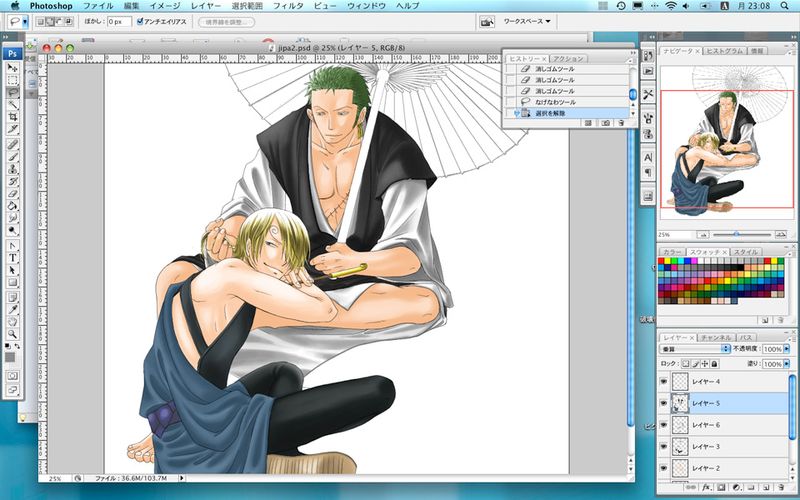
Task: Add a layer mask
Action: click(x=721, y=488)
